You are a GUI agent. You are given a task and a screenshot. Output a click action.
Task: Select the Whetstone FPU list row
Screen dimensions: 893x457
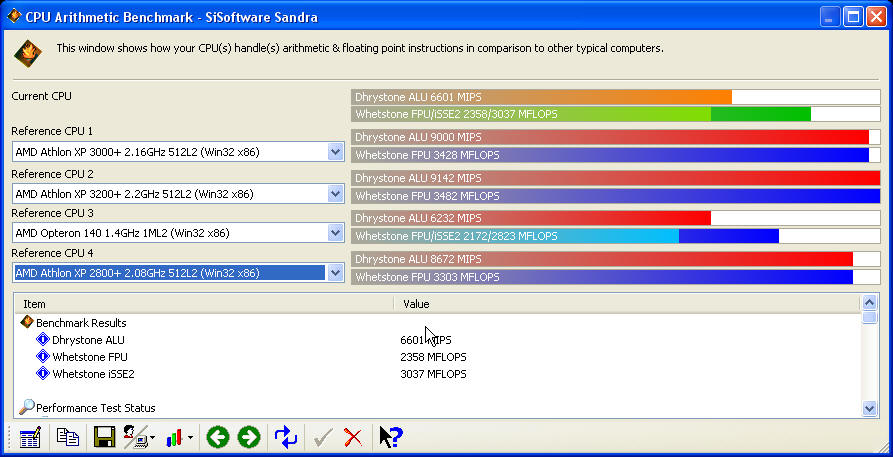(437, 357)
